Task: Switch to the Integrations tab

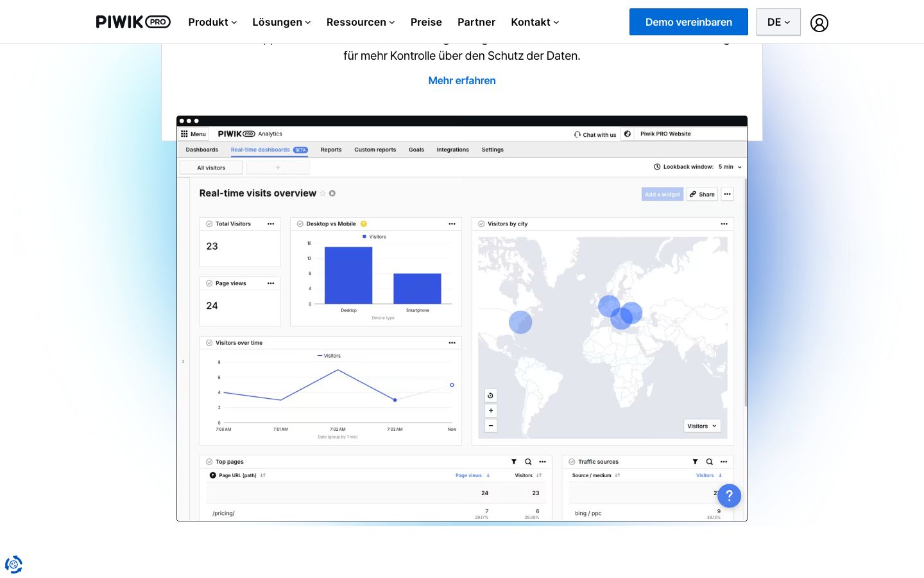Action: 453,150
